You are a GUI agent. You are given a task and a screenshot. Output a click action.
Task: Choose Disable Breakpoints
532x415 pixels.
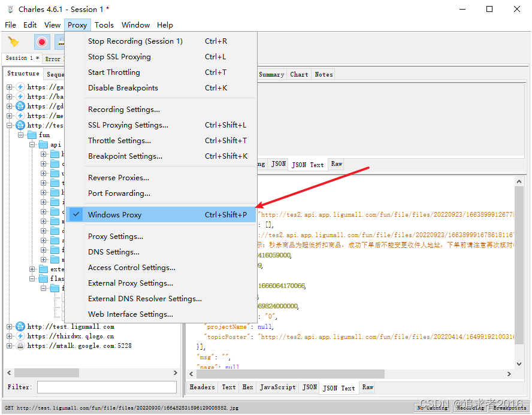click(161, 88)
